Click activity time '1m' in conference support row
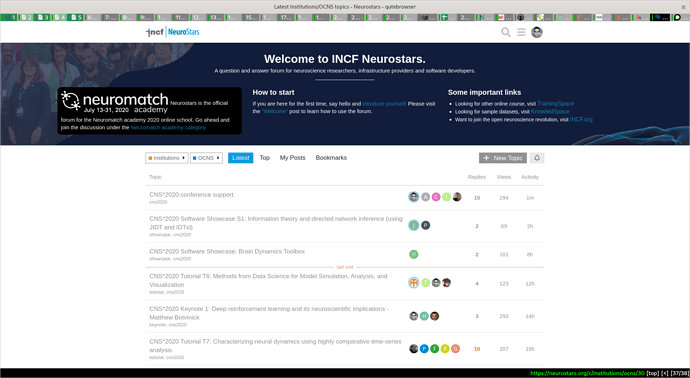Viewport: 690px width, 378px height. (530, 198)
